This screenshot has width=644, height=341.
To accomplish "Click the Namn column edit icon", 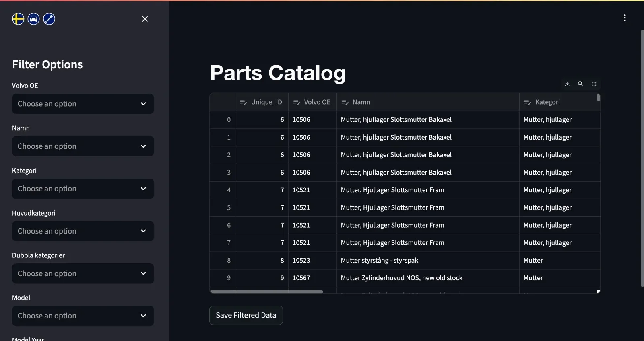I will pyautogui.click(x=345, y=102).
